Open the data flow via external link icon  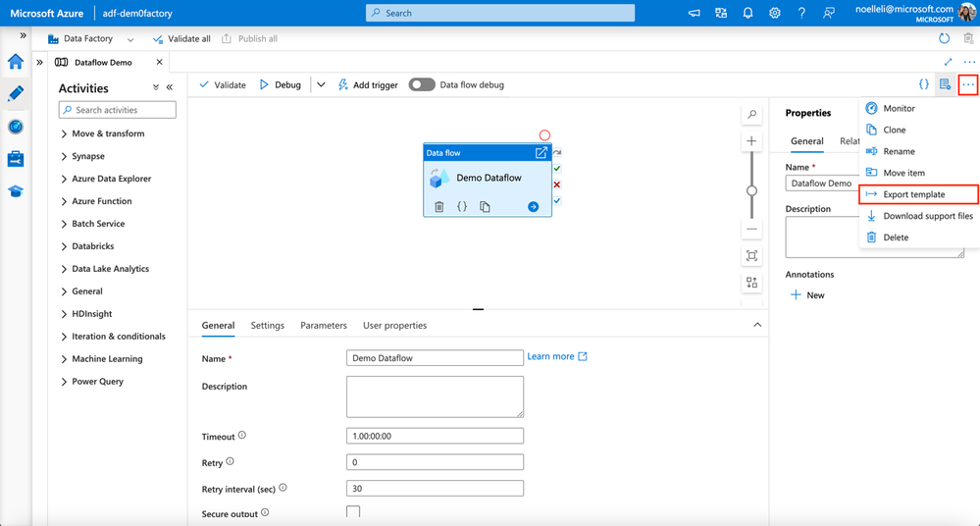tap(542, 153)
